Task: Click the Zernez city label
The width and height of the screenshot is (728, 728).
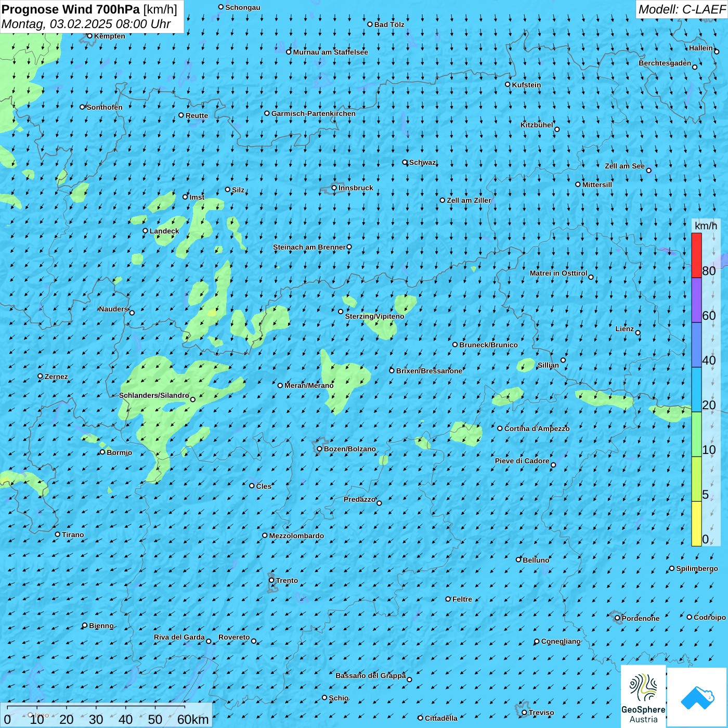Action: click(56, 376)
